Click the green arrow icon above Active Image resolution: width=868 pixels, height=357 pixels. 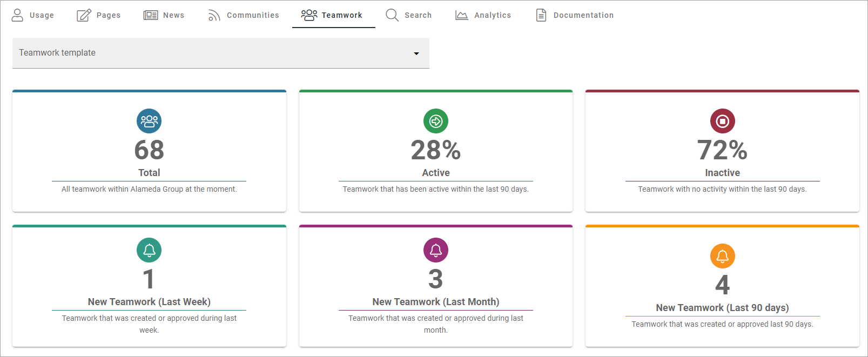(436, 121)
